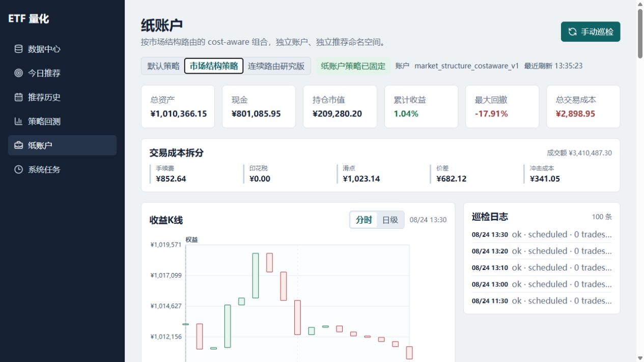This screenshot has width=644, height=362.
Task: Click the database icon beside 数据中心
Action: pyautogui.click(x=18, y=49)
